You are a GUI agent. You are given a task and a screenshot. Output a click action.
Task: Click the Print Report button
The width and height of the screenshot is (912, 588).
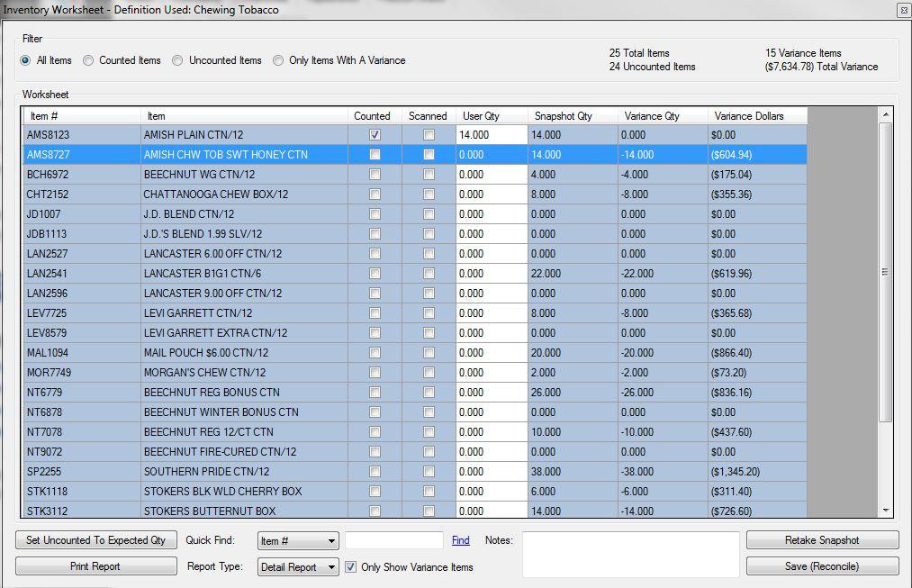[x=96, y=566]
